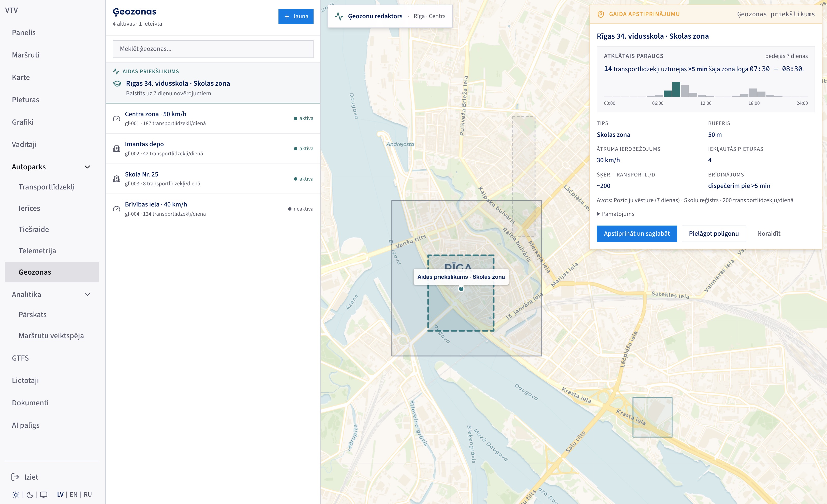
Task: Click the pulse icon in Ģeozonu redaktors
Action: pos(339,16)
